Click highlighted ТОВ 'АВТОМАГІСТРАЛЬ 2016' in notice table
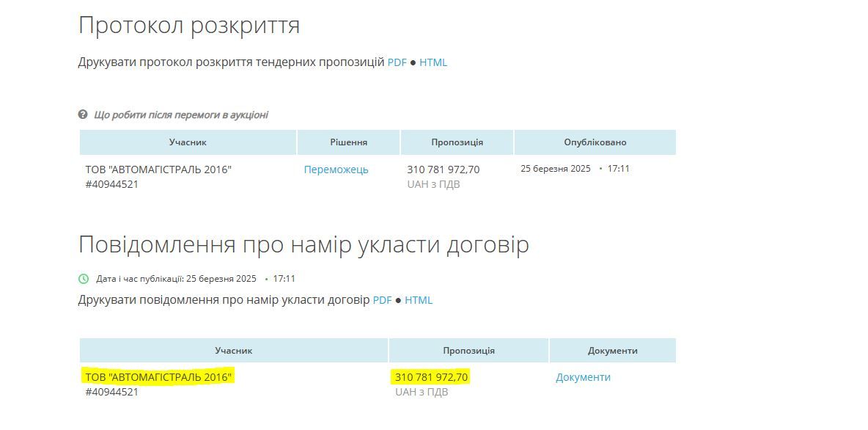868x430 pixels. pyautogui.click(x=158, y=376)
